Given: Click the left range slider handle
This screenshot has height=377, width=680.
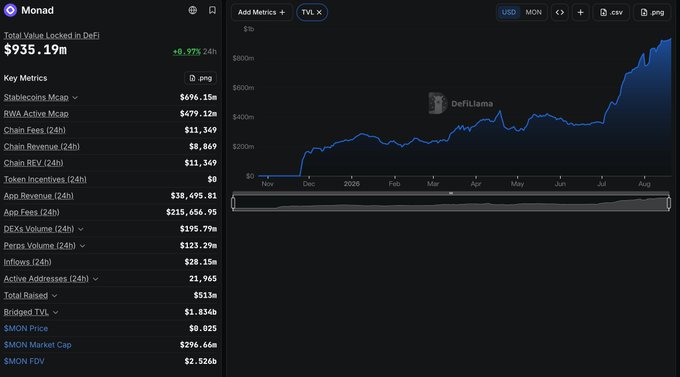Looking at the screenshot, I should [x=233, y=203].
